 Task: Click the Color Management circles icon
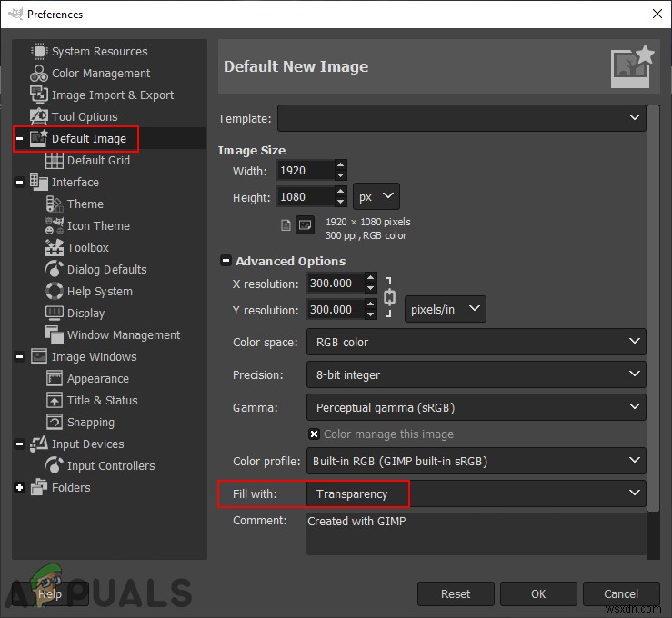click(x=39, y=74)
